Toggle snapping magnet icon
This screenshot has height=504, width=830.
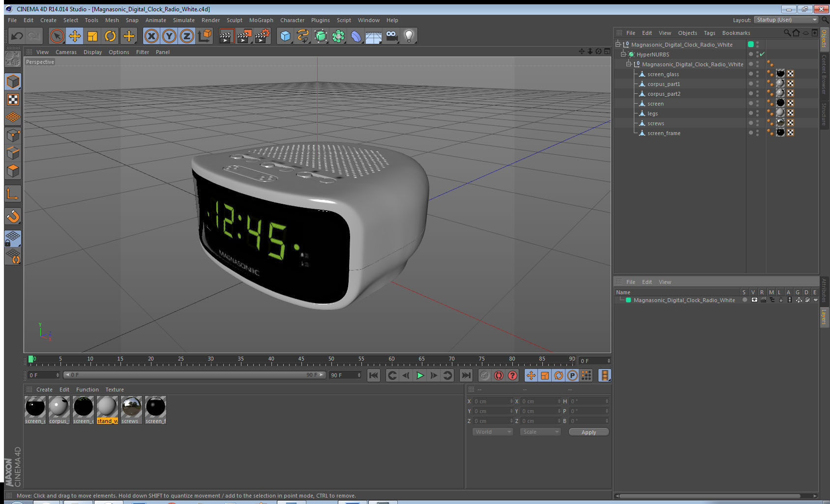[13, 216]
